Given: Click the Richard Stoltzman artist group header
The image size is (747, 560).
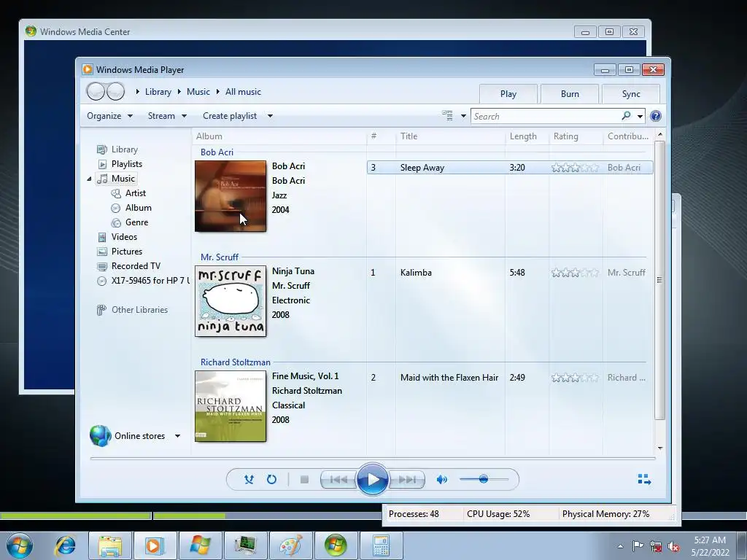Looking at the screenshot, I should click(x=236, y=362).
